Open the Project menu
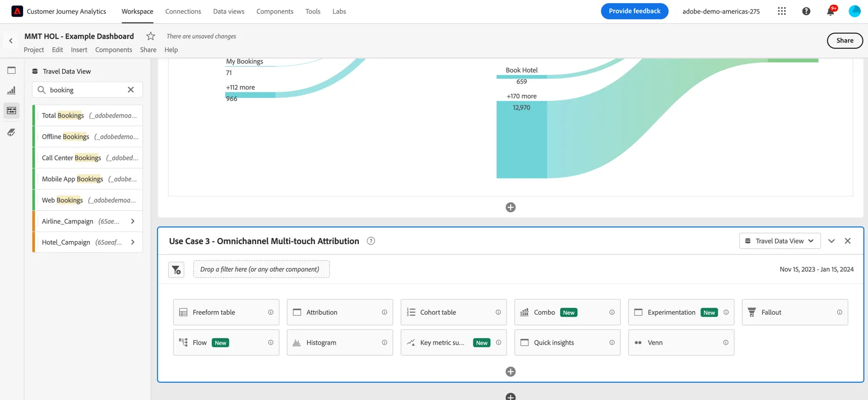 point(34,50)
